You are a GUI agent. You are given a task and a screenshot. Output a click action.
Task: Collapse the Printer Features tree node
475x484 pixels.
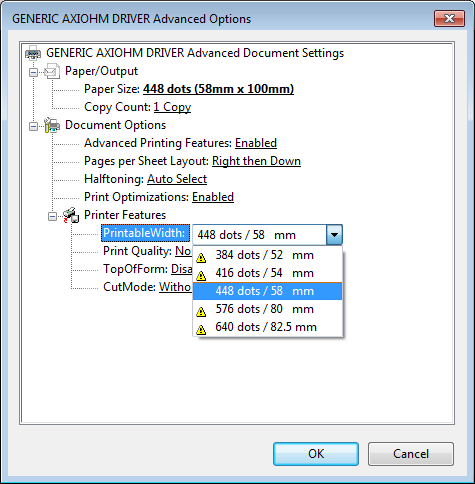point(52,217)
